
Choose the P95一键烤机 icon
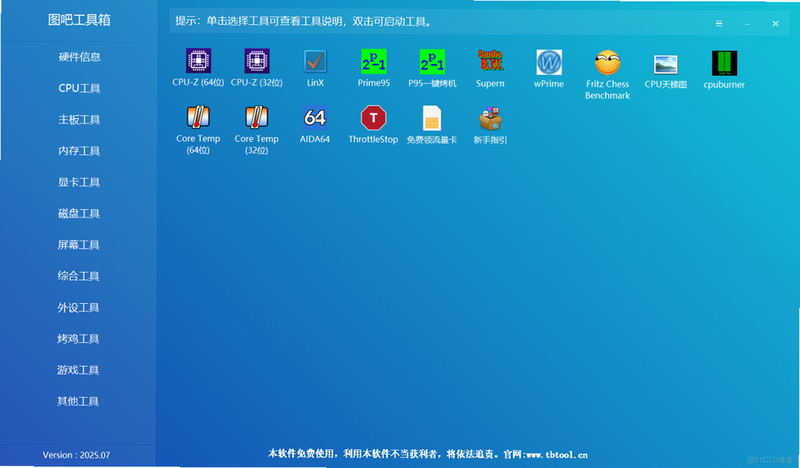(x=432, y=61)
